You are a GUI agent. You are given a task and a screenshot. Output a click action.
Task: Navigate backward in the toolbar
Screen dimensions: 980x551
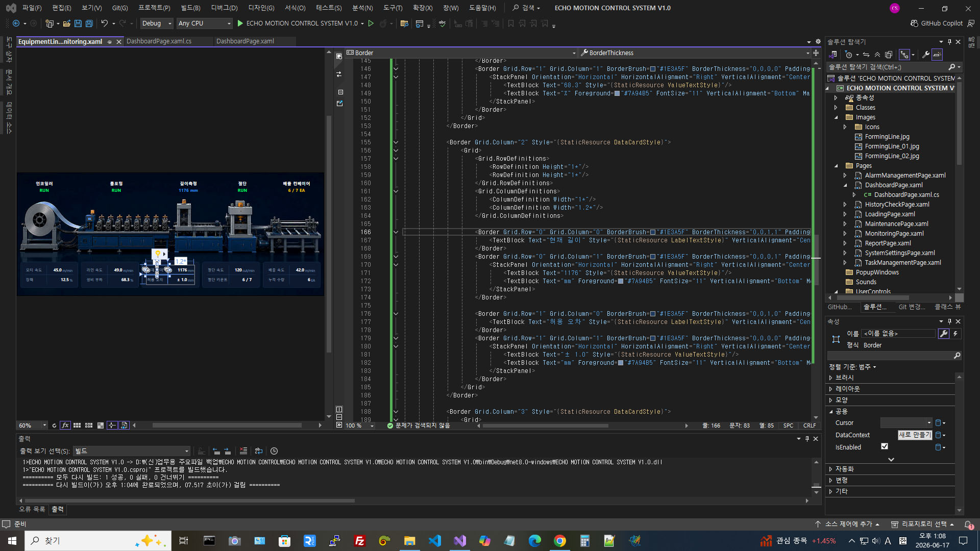[16, 23]
